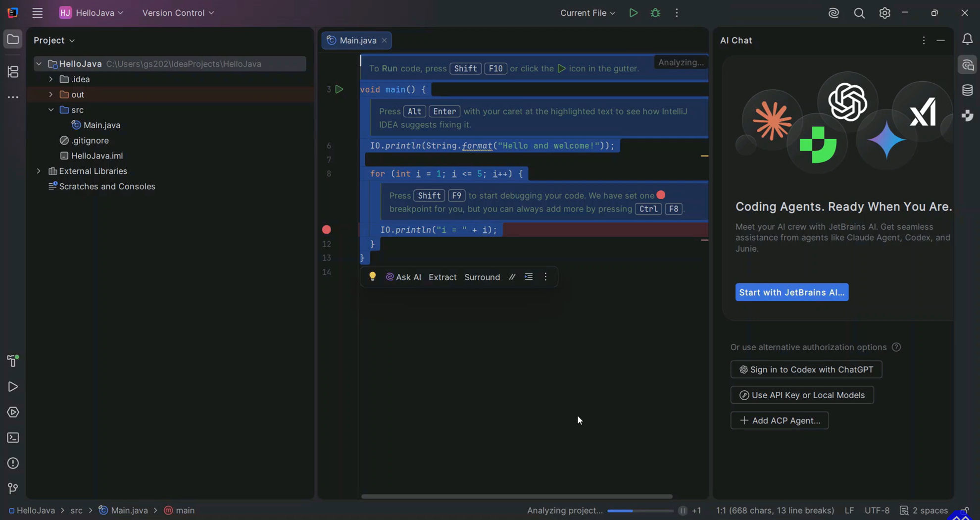Collapse the HelloJava root node
The image size is (980, 520).
(x=39, y=64)
